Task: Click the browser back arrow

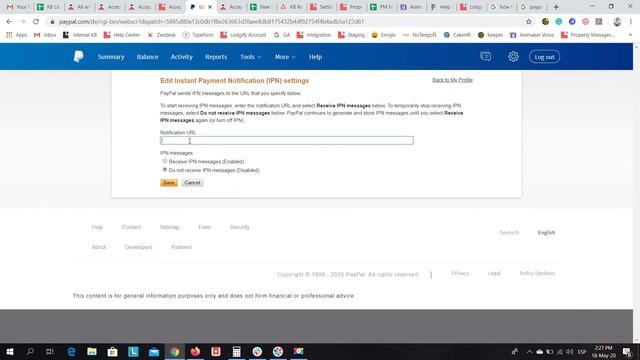Action: [x=9, y=22]
